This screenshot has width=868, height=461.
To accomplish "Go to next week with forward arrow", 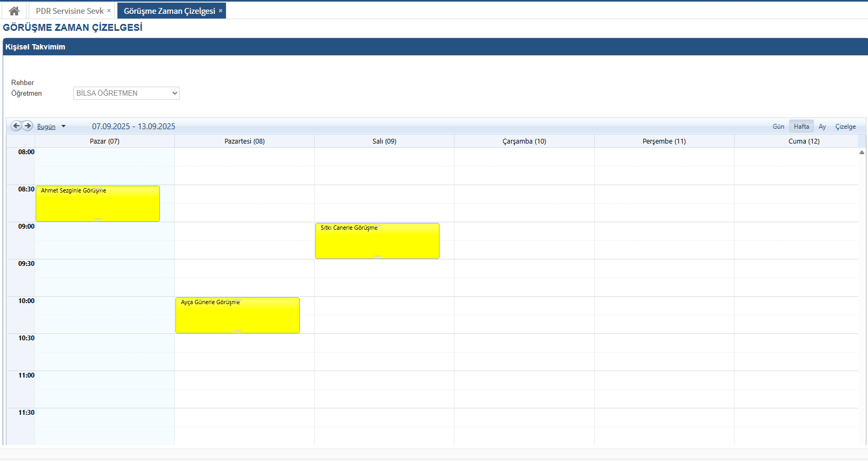I will (28, 126).
